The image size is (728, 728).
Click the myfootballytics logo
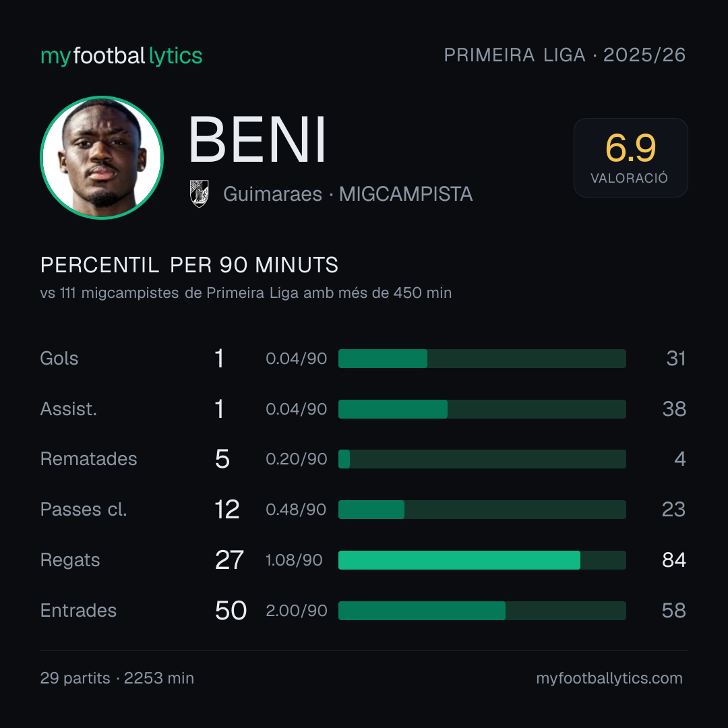tap(121, 56)
